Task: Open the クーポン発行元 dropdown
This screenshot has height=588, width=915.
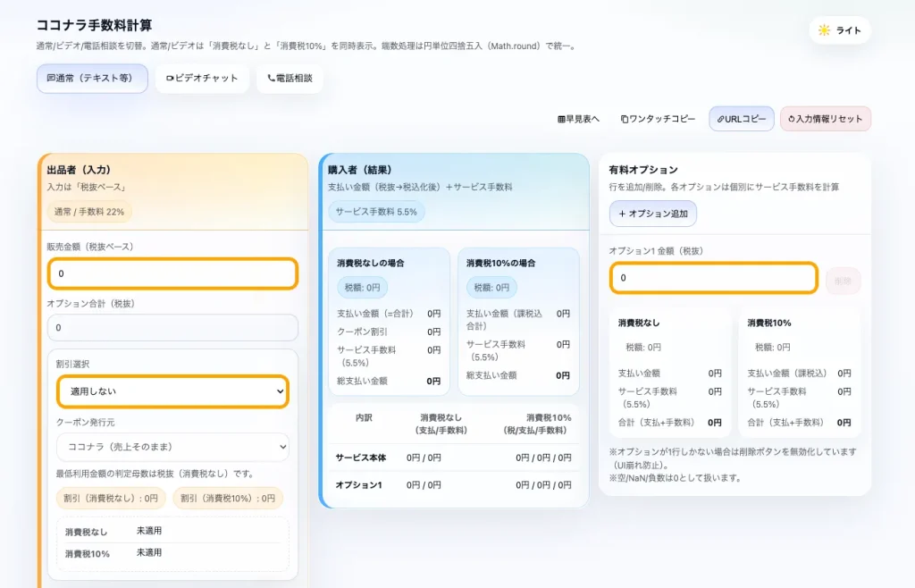Action: point(172,448)
